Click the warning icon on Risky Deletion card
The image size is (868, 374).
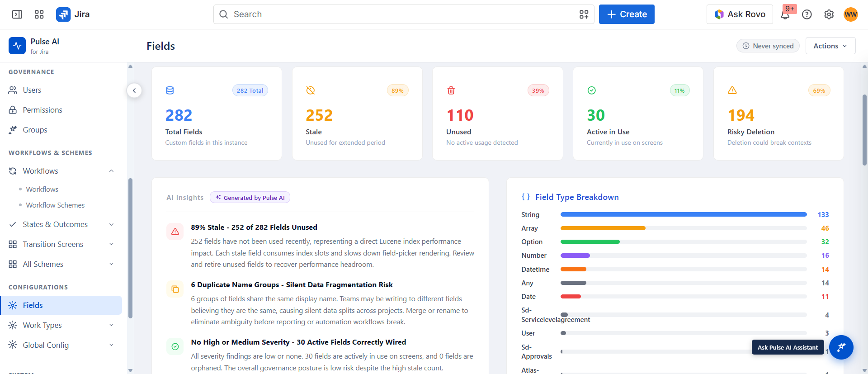click(x=732, y=90)
